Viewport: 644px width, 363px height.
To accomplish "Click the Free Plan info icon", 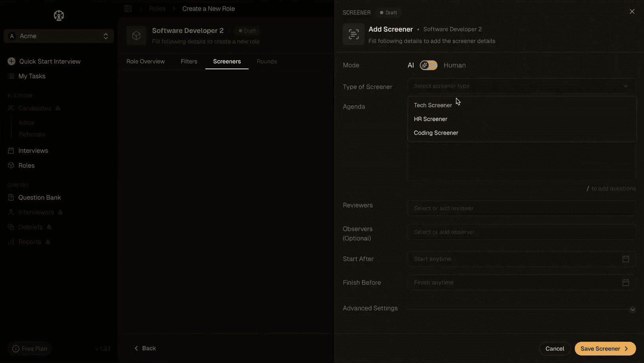I will [16, 349].
